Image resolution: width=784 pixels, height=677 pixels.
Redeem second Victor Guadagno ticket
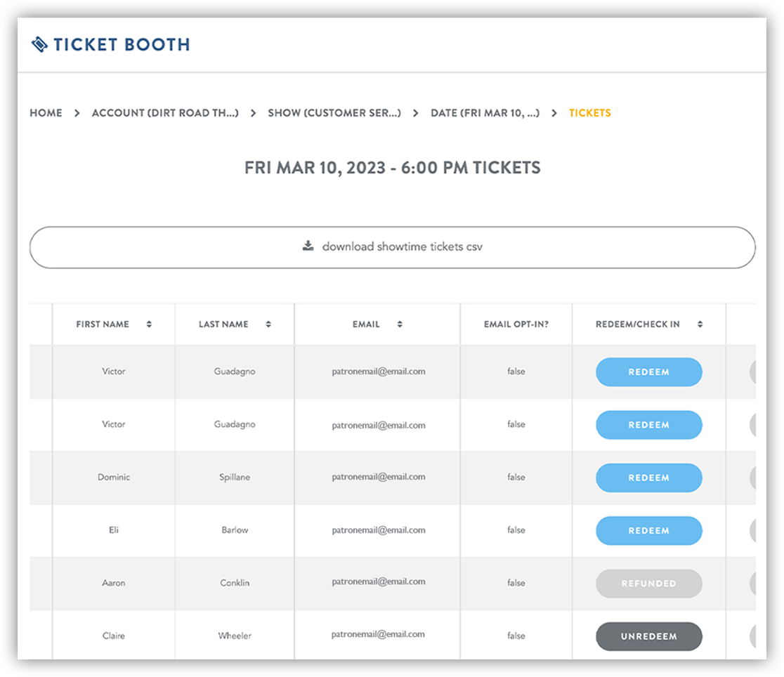(648, 425)
